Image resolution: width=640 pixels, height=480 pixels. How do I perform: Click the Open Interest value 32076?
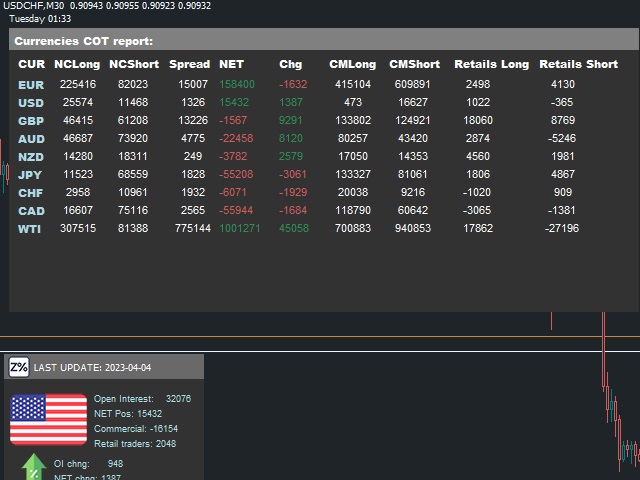[178, 398]
